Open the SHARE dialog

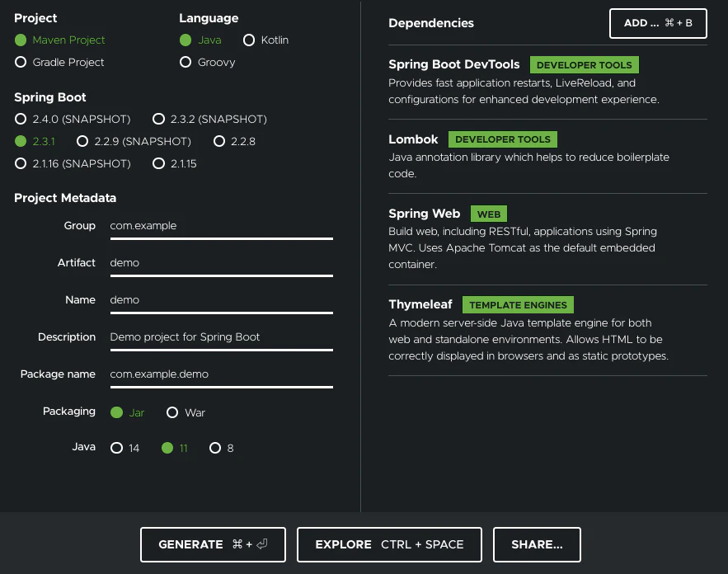pos(537,544)
